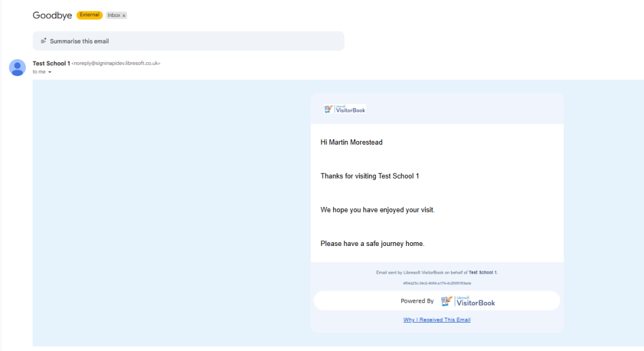Click the Please have a safe journey home line
The image size is (644, 351).
[x=372, y=243]
